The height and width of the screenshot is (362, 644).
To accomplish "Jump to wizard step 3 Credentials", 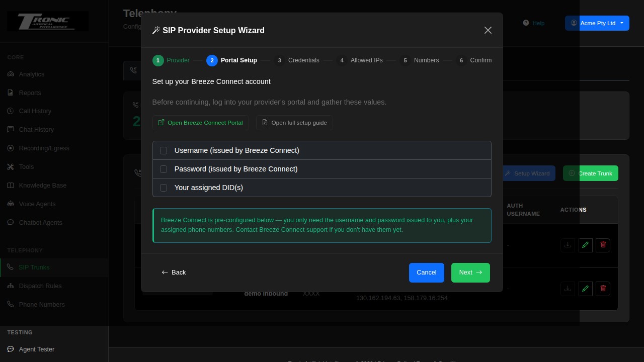I will pos(296,60).
